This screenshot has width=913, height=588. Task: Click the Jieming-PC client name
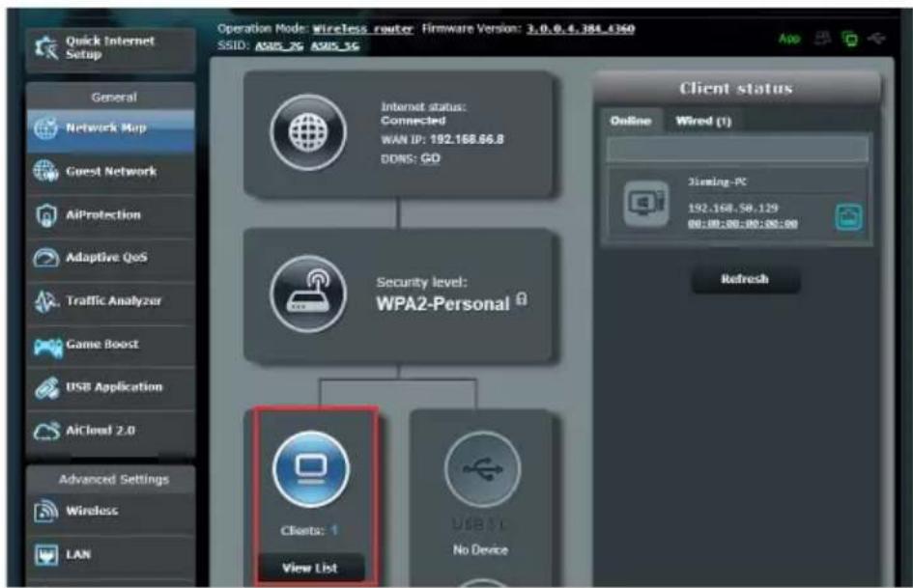pos(717,182)
